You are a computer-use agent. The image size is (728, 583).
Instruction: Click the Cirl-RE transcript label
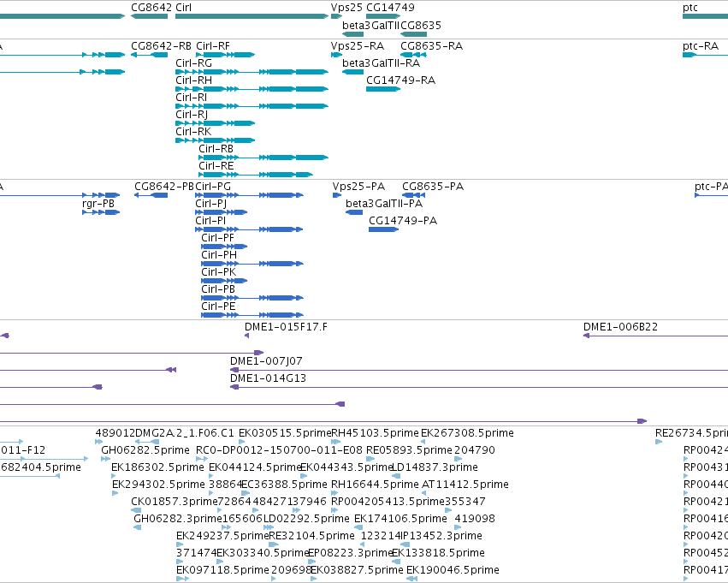tap(216, 166)
